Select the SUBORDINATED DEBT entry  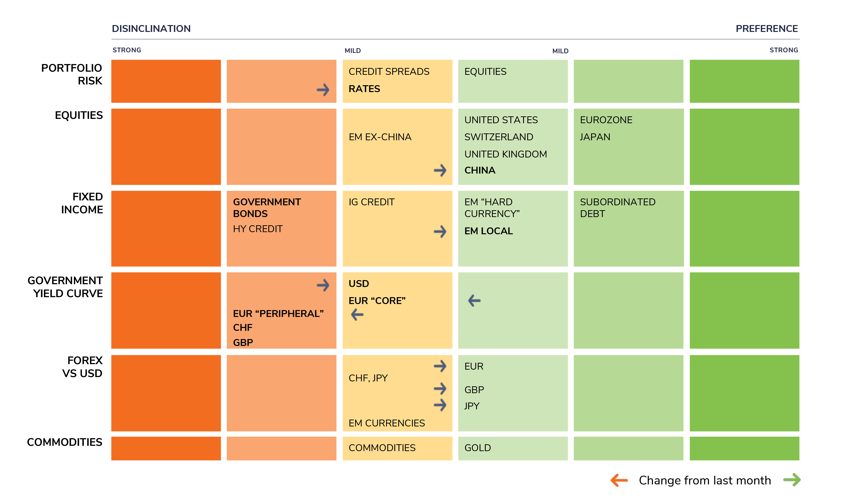click(617, 208)
